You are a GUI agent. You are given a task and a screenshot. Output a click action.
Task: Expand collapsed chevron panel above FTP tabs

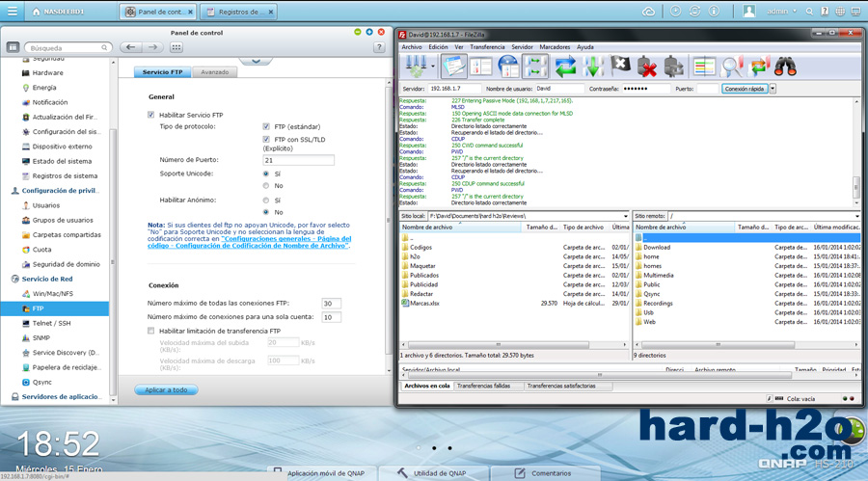[x=256, y=61]
